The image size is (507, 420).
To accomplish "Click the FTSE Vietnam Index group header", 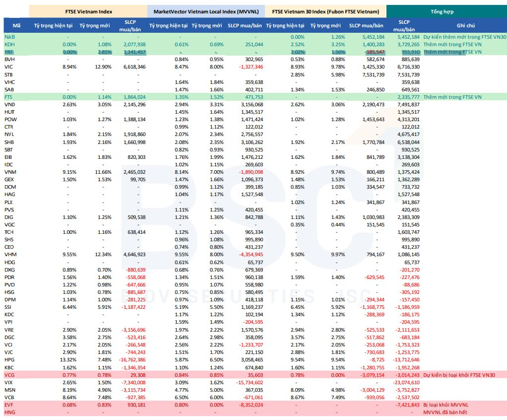I will click(88, 11).
